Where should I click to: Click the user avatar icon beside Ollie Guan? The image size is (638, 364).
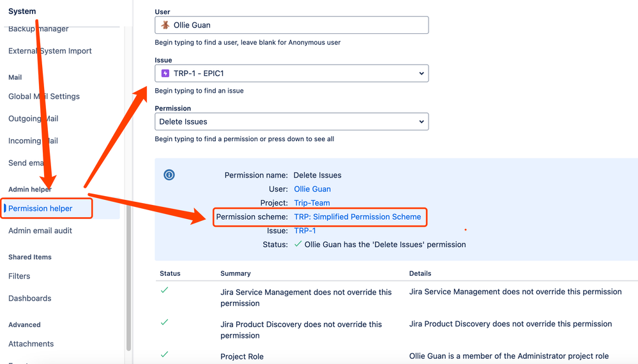coord(165,25)
